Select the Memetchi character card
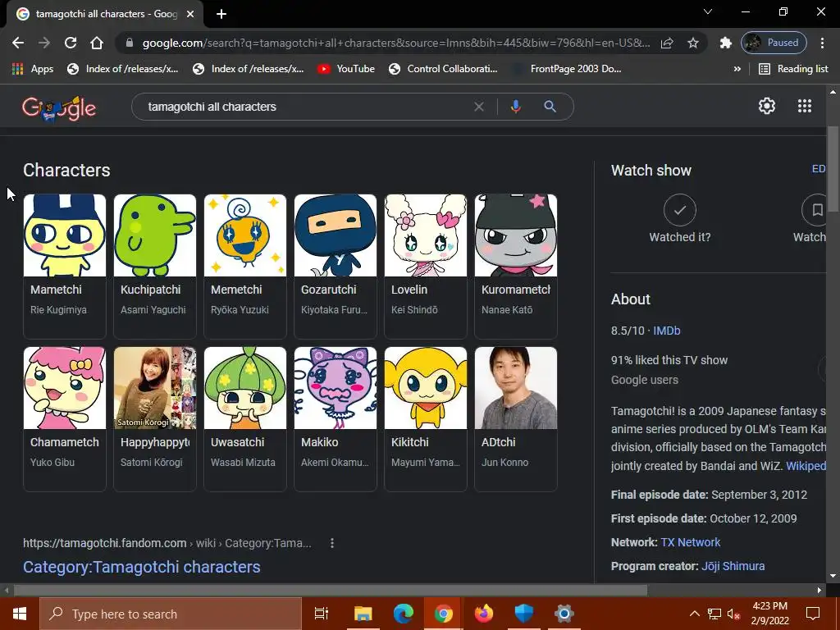The width and height of the screenshot is (840, 630). (245, 267)
